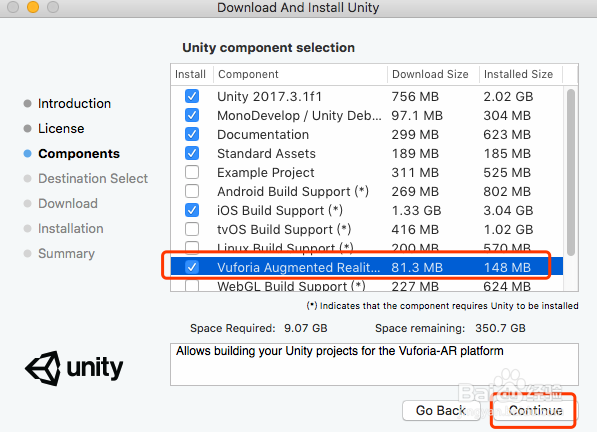Uncheck the Unity 2017.3.1f1 checkbox
The height and width of the screenshot is (432, 597).
pos(192,96)
